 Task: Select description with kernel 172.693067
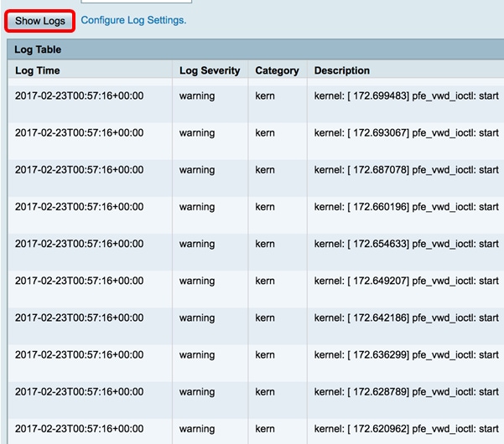click(406, 132)
